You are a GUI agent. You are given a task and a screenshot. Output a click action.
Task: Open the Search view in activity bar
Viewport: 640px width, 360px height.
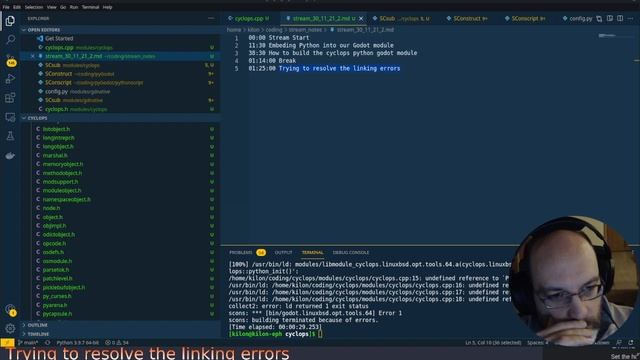pos(10,40)
